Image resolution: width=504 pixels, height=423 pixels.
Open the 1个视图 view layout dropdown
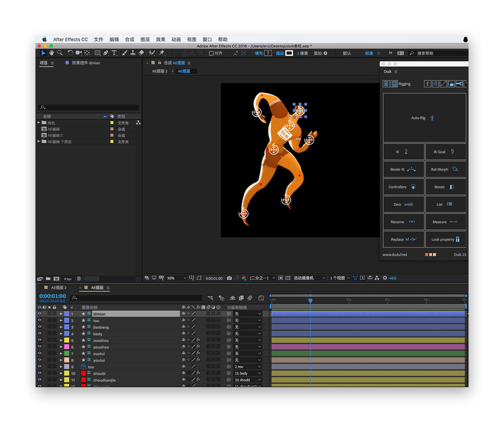click(x=340, y=278)
